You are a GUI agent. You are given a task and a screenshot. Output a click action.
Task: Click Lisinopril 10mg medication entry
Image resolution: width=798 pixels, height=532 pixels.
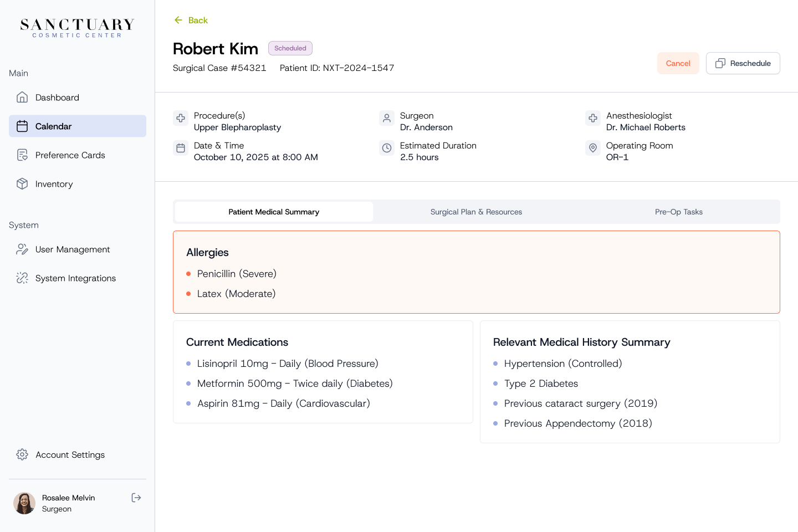pos(288,364)
